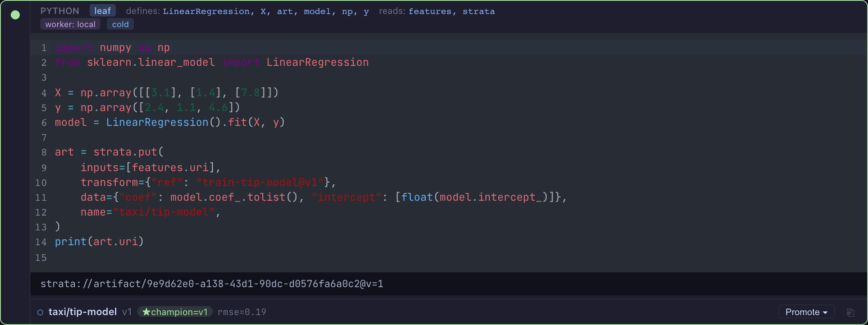Click the PYTHON language label

coord(60,11)
